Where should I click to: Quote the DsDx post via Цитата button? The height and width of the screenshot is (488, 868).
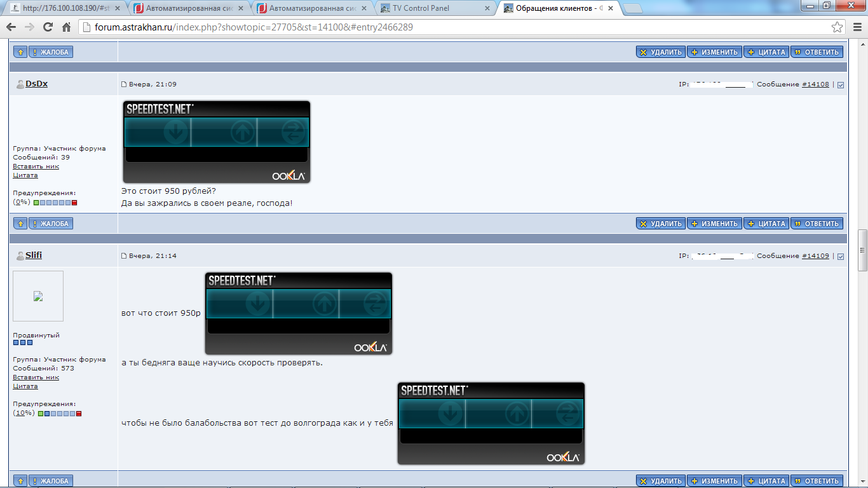pos(766,224)
